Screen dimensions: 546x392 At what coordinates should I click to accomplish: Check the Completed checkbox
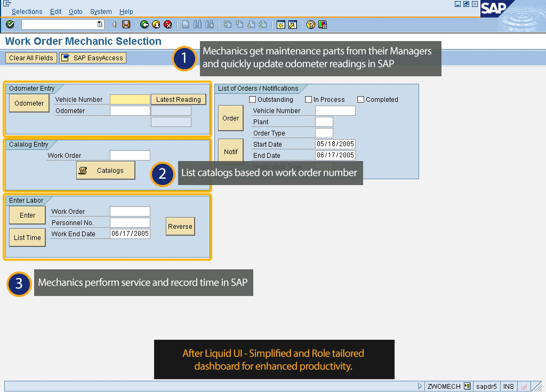361,100
